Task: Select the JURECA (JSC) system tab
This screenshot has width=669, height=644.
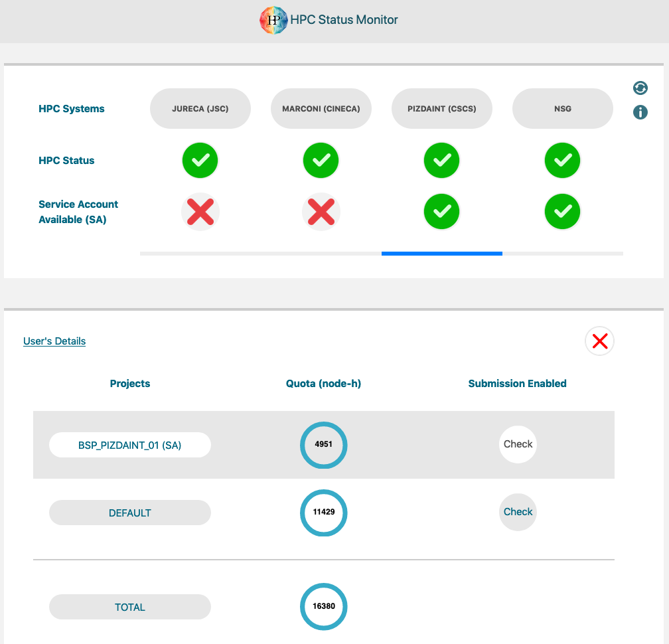Action: [200, 108]
